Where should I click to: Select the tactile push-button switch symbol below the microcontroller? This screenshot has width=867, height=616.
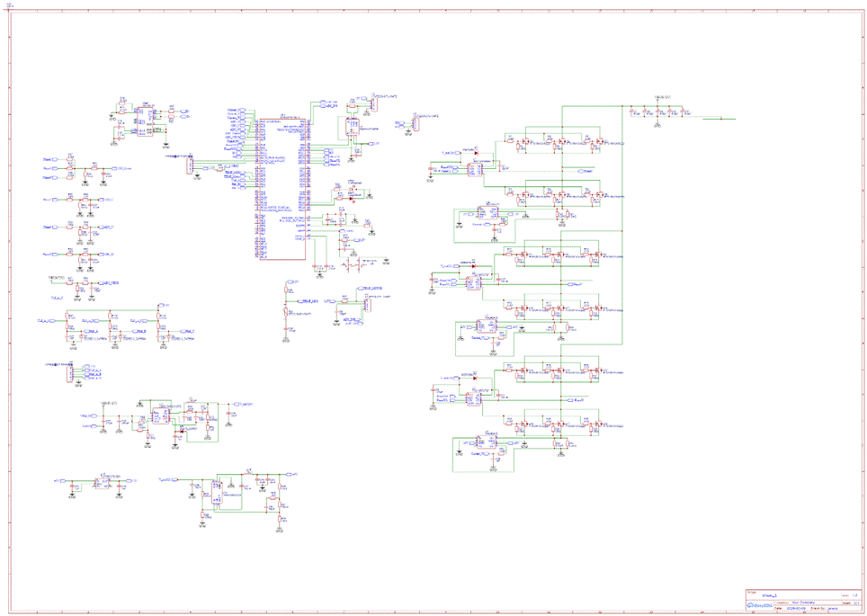click(353, 265)
